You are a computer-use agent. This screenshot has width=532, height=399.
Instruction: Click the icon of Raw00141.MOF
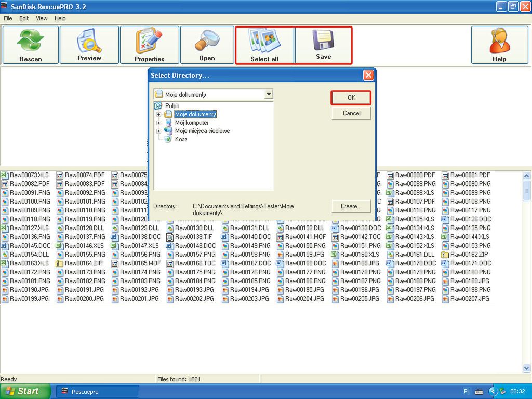tap(280, 237)
